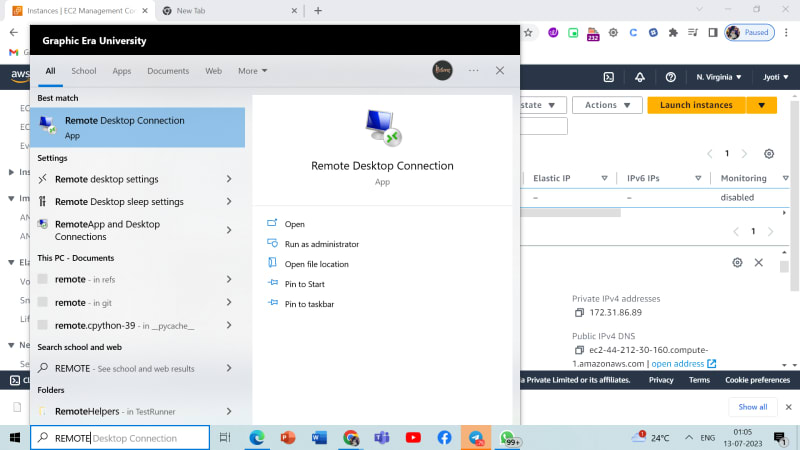Open Task View on the taskbar

pyautogui.click(x=225, y=438)
